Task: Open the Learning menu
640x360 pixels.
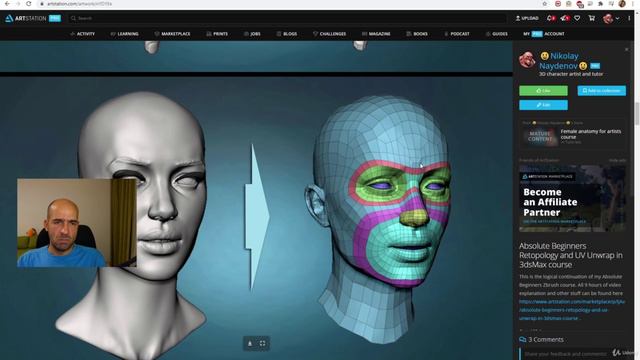Action: [125, 34]
